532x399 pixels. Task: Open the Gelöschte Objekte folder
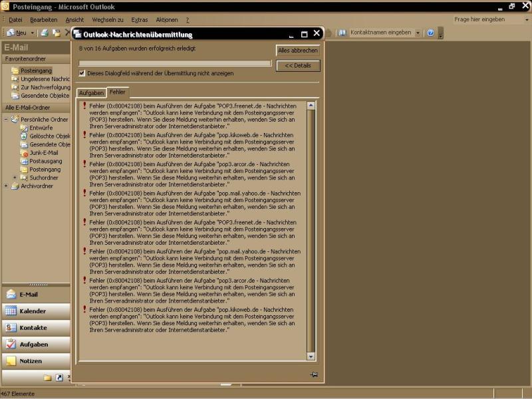(49, 136)
